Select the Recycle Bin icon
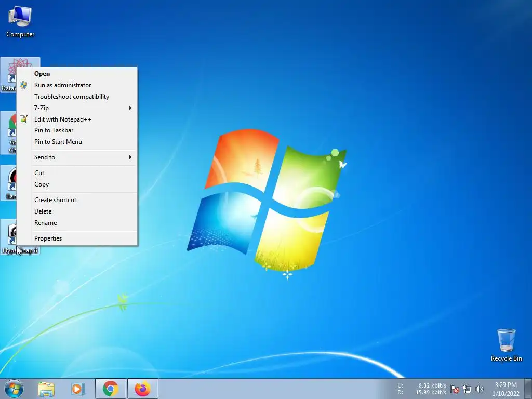The image size is (532, 399). tap(506, 345)
